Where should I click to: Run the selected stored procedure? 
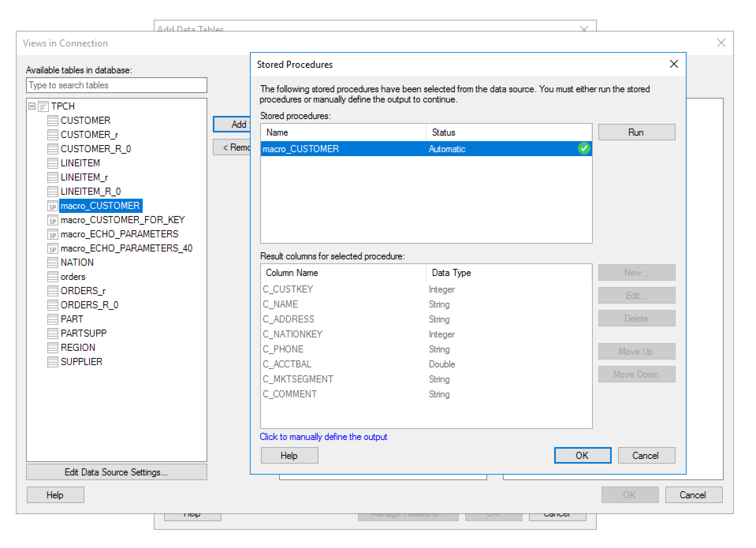(636, 132)
